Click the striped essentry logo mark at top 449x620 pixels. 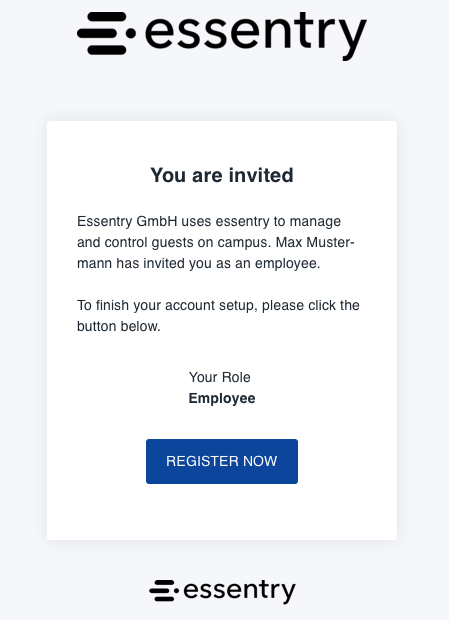click(106, 33)
